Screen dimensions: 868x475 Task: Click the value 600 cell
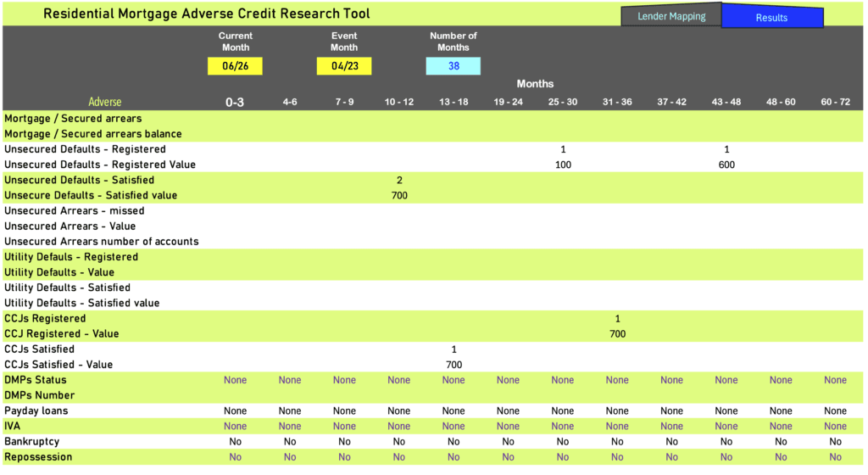coord(726,165)
